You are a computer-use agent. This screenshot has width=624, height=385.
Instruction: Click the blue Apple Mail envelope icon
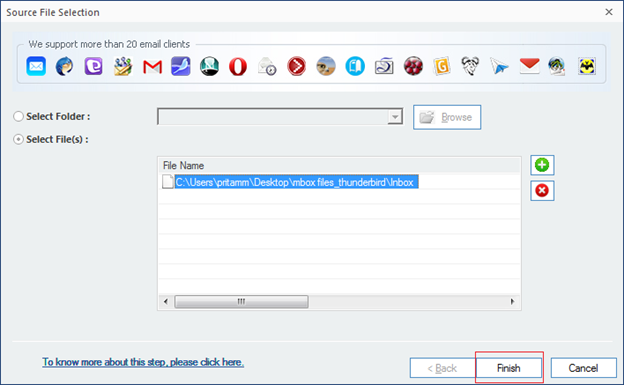point(36,66)
